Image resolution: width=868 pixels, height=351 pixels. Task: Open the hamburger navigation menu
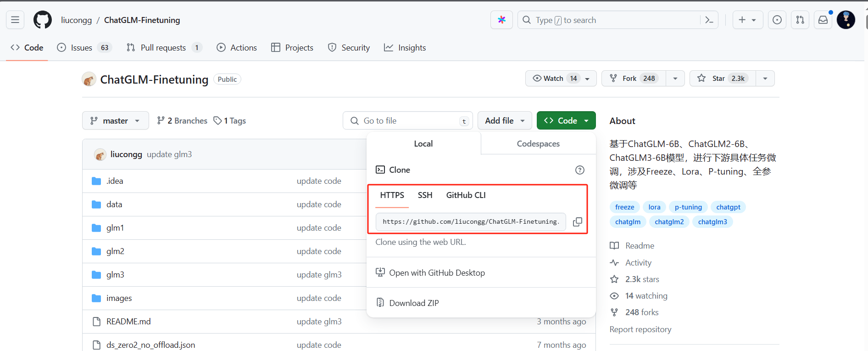point(15,20)
